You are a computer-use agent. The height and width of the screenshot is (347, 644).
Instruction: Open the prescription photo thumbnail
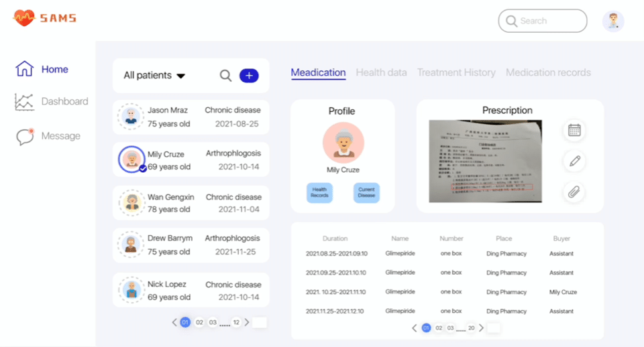(485, 161)
